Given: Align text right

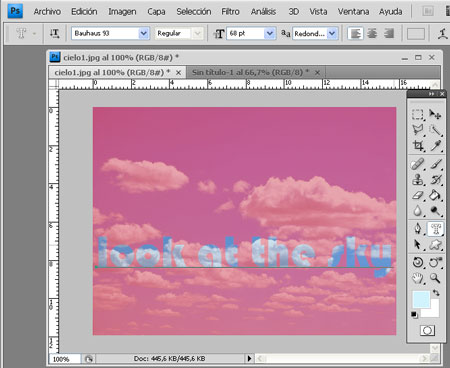Looking at the screenshot, I should (389, 33).
